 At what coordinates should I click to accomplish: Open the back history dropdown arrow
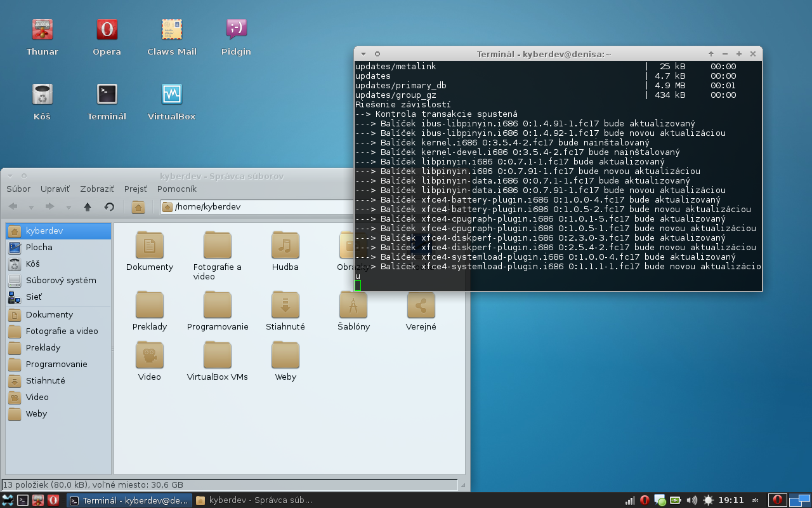(x=31, y=207)
